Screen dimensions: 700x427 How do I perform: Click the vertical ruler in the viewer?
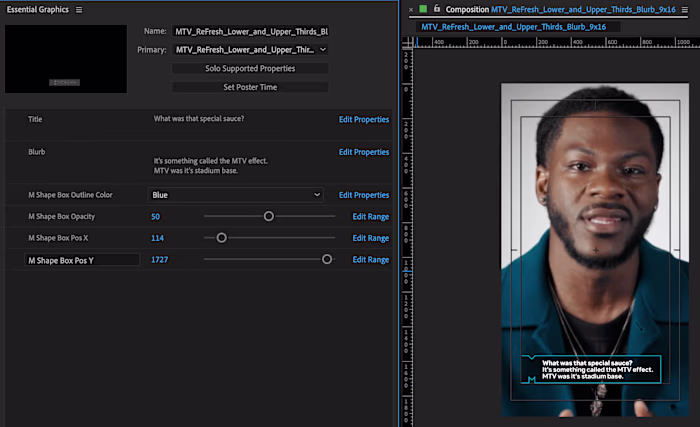[407, 237]
